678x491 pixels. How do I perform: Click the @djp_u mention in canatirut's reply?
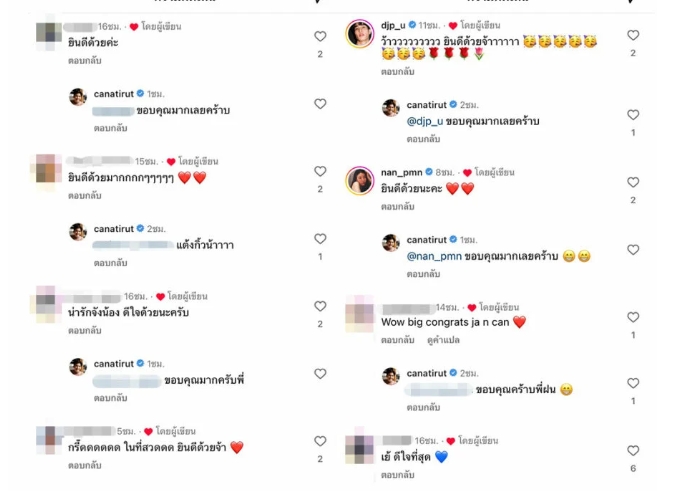coord(425,121)
